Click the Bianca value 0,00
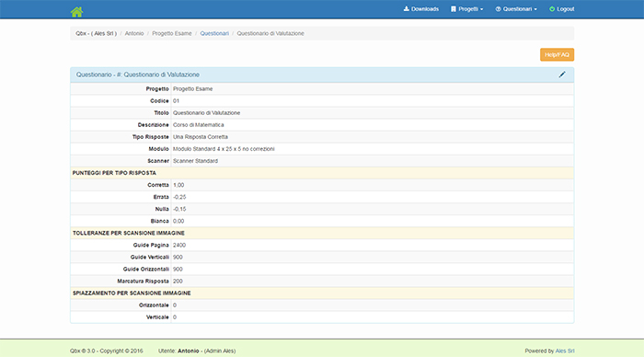Screen dimensions: 644x357 [178, 221]
